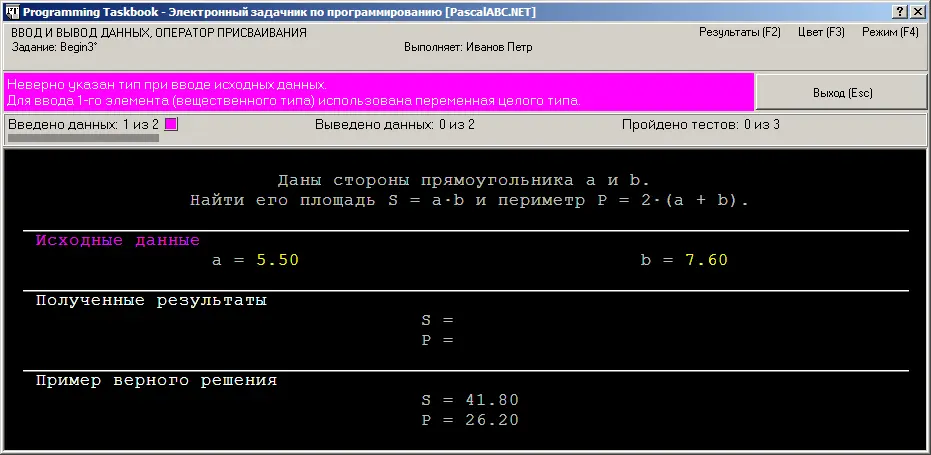Image resolution: width=931 pixels, height=455 pixels.
Task: Click the Выход (Esc) exit button
Action: tap(841, 93)
